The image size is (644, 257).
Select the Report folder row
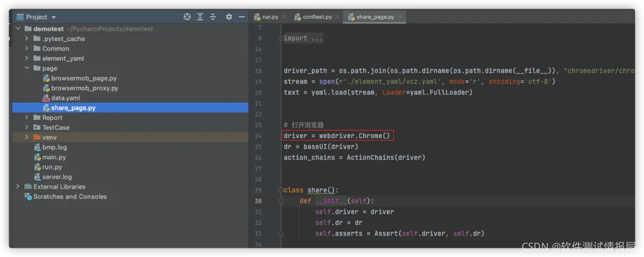[x=129, y=118]
